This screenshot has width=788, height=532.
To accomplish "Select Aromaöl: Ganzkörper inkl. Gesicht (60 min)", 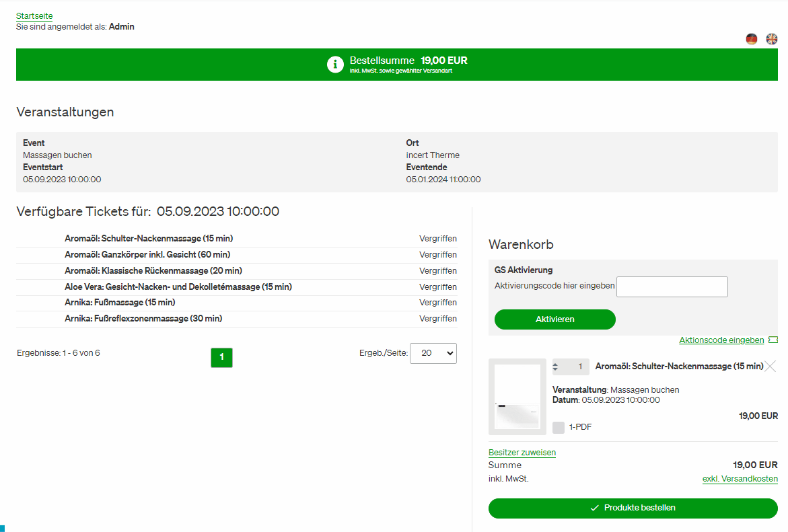I will tap(237, 255).
